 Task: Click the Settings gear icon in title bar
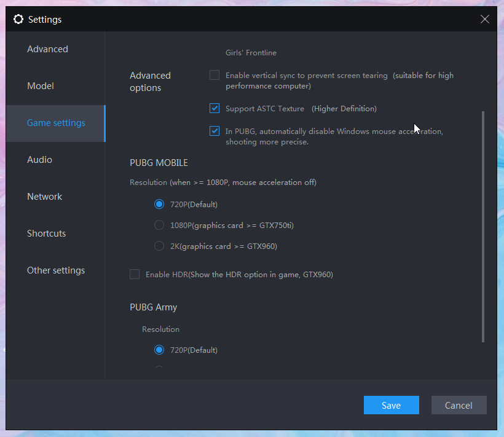point(18,19)
